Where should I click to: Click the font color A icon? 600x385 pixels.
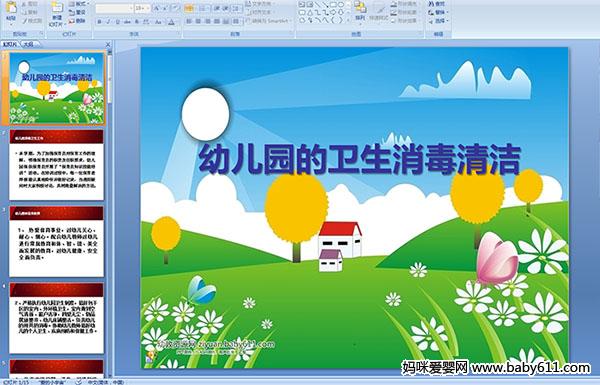[x=171, y=22]
